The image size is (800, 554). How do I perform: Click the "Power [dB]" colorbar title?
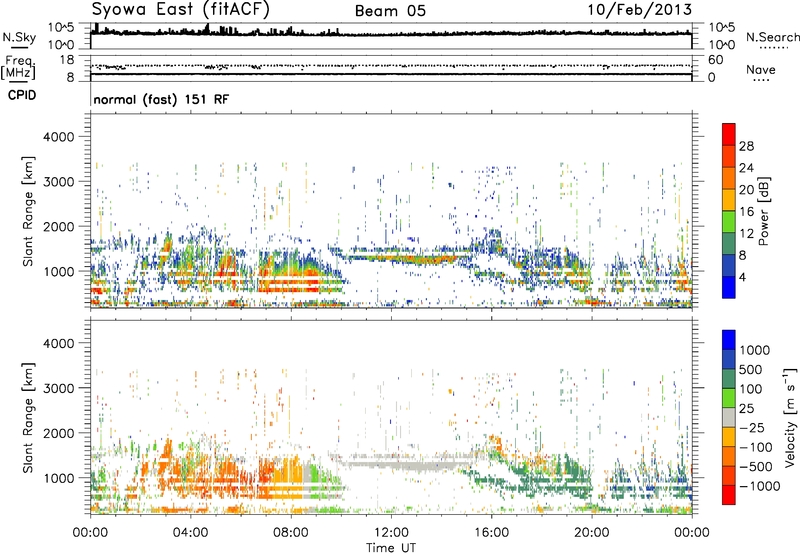(x=763, y=211)
